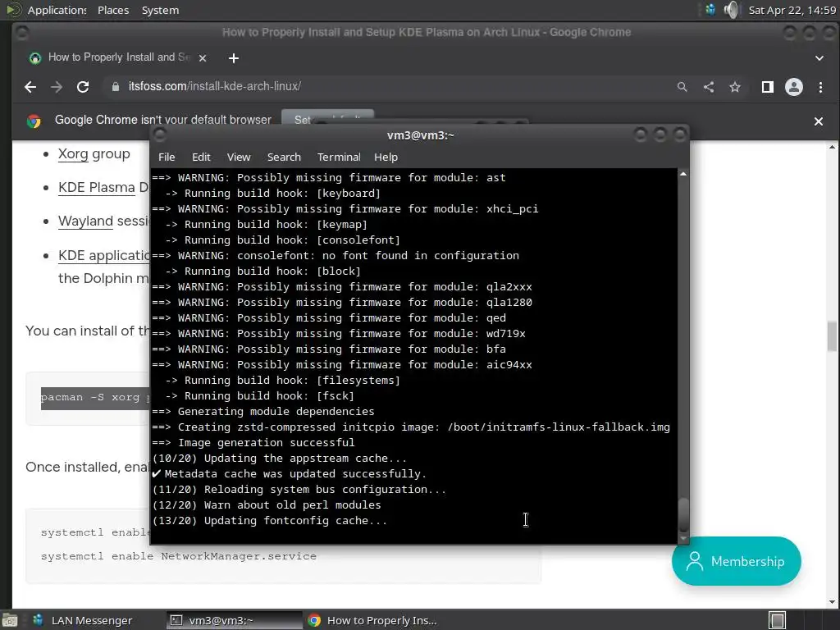Screen dimensions: 840x630
Task: Click terminal scrollbar up arrow
Action: 683,174
